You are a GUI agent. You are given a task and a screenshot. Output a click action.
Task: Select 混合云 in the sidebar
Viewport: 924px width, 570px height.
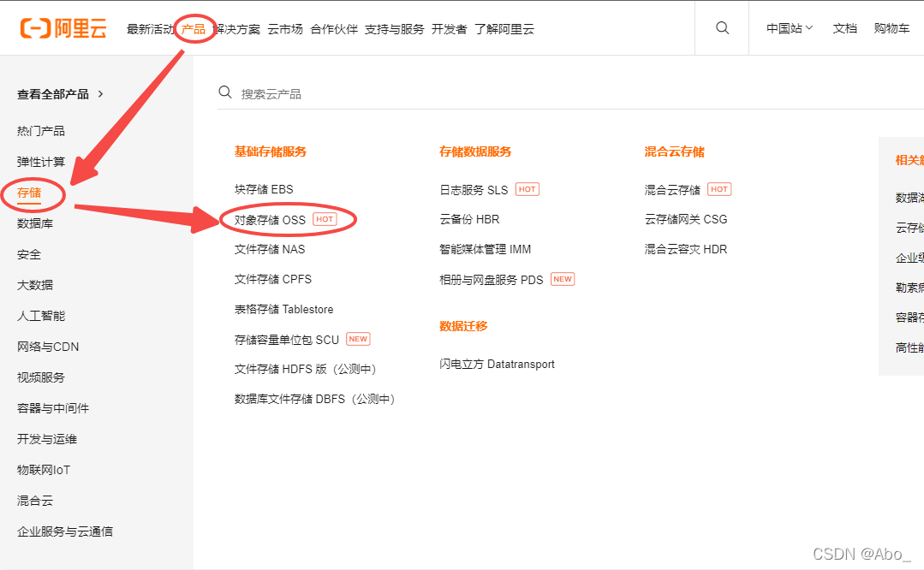click(34, 500)
